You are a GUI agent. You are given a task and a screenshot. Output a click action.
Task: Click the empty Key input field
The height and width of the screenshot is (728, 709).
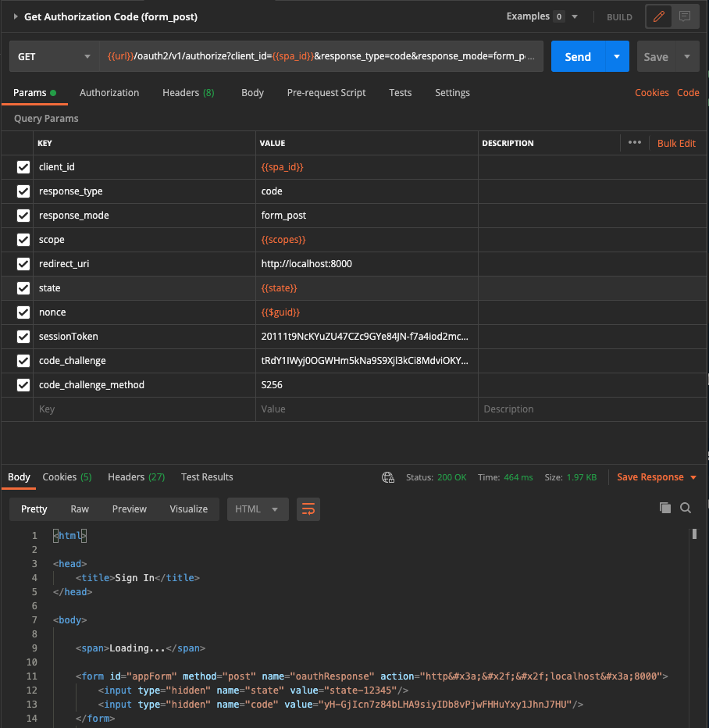(141, 409)
